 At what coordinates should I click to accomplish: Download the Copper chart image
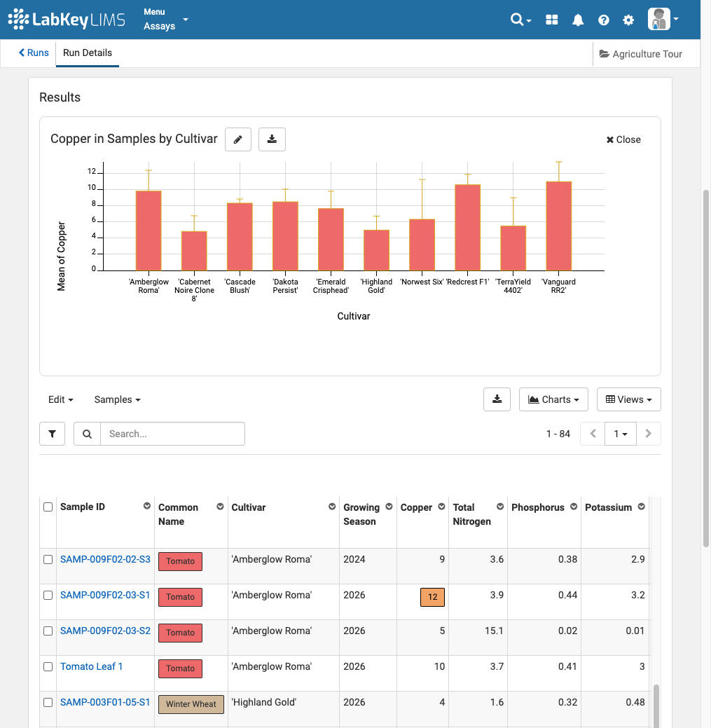[x=272, y=139]
